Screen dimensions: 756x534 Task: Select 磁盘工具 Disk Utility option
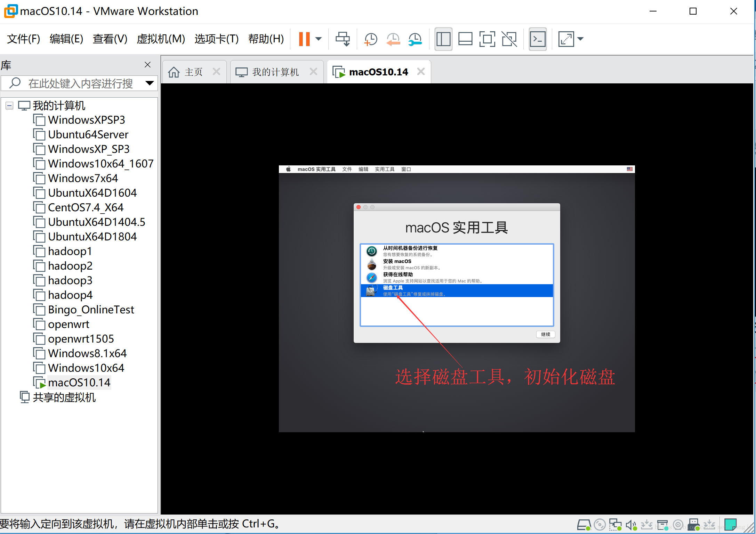click(x=457, y=291)
